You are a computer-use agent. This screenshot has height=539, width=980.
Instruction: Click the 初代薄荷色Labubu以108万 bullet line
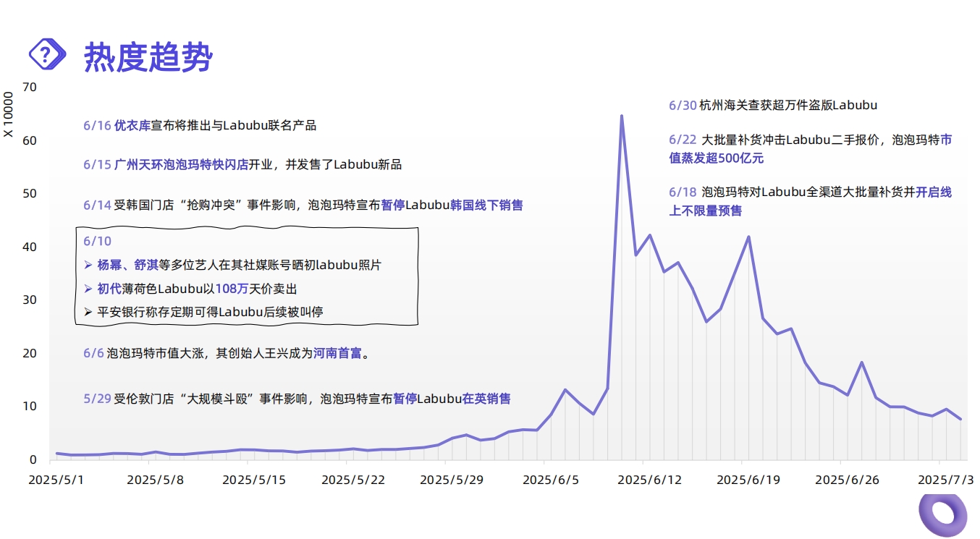coord(190,289)
